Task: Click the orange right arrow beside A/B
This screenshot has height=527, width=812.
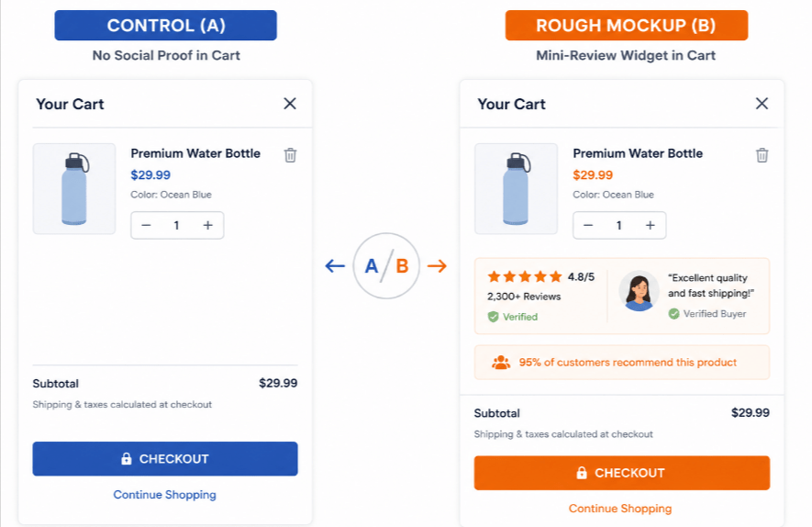Action: [x=437, y=266]
